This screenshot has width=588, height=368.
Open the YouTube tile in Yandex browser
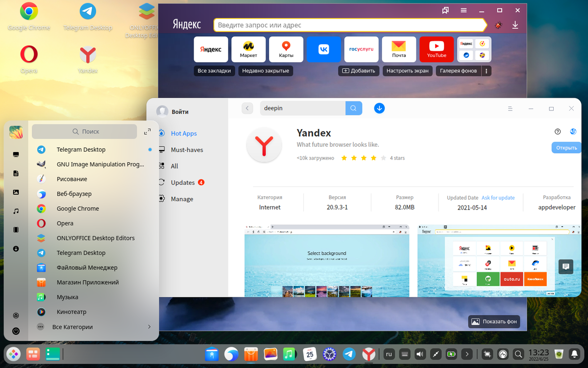point(437,49)
